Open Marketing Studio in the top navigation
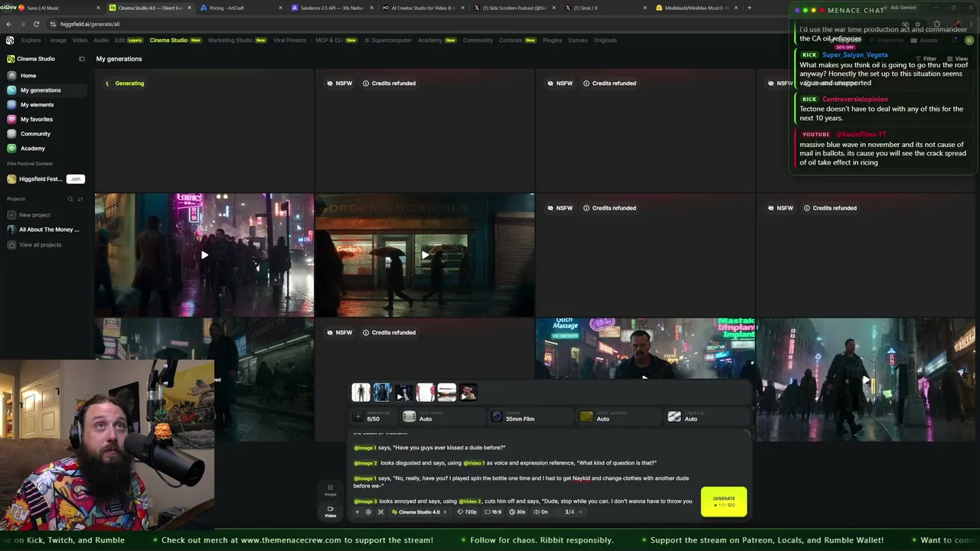This screenshot has width=980, height=551. 237,40
